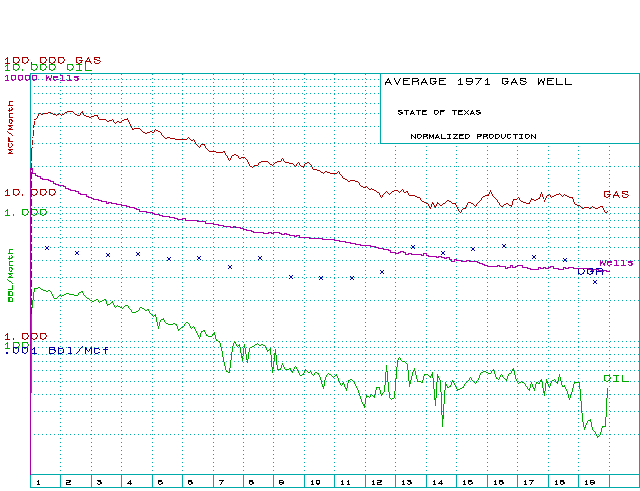Click year 1 on the x-axis
Image resolution: width=640 pixels, height=491 pixels.
pos(37,481)
